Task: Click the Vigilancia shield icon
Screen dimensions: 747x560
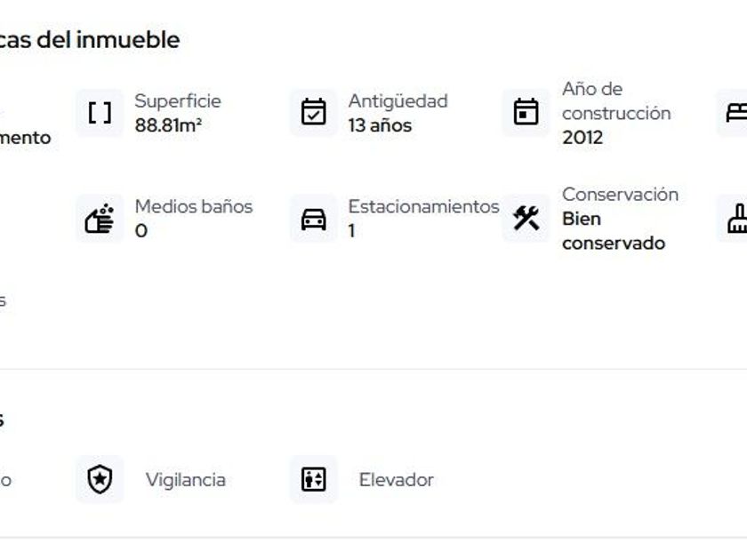Action: click(x=100, y=480)
